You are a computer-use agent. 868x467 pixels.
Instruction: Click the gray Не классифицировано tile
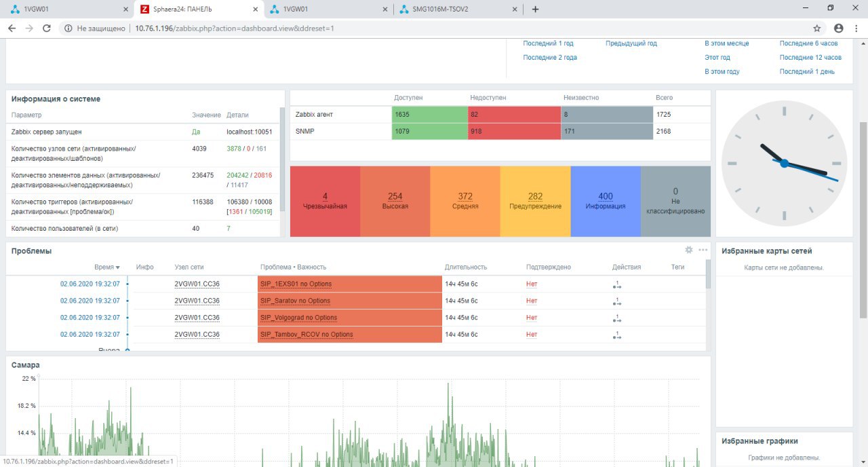point(675,201)
